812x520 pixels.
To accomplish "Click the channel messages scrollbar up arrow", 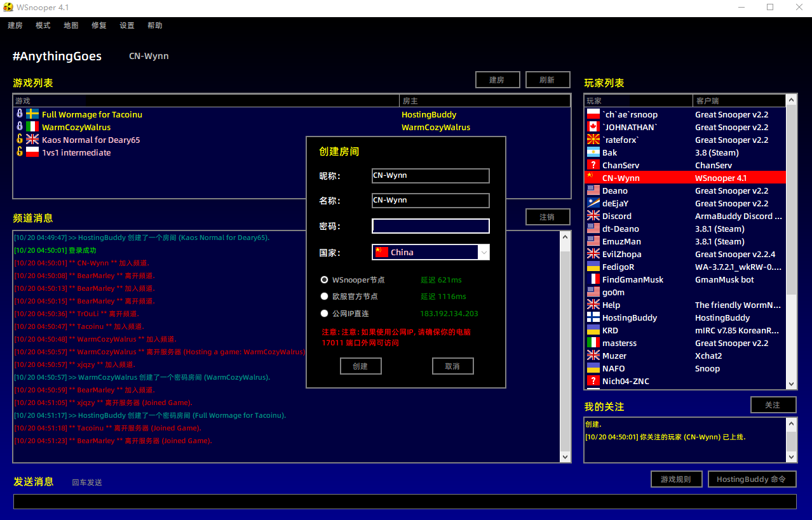I will point(565,236).
